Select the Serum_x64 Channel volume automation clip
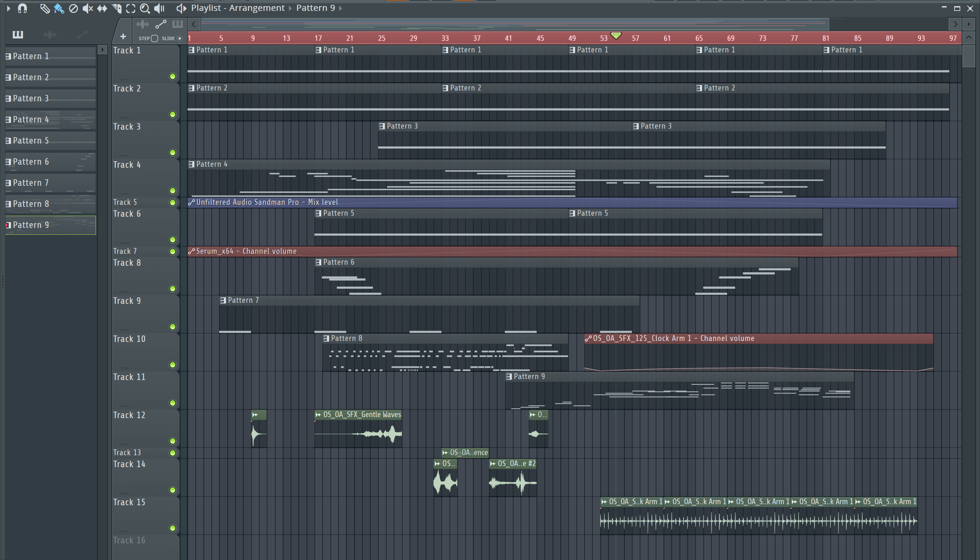The height and width of the screenshot is (560, 980). click(572, 251)
